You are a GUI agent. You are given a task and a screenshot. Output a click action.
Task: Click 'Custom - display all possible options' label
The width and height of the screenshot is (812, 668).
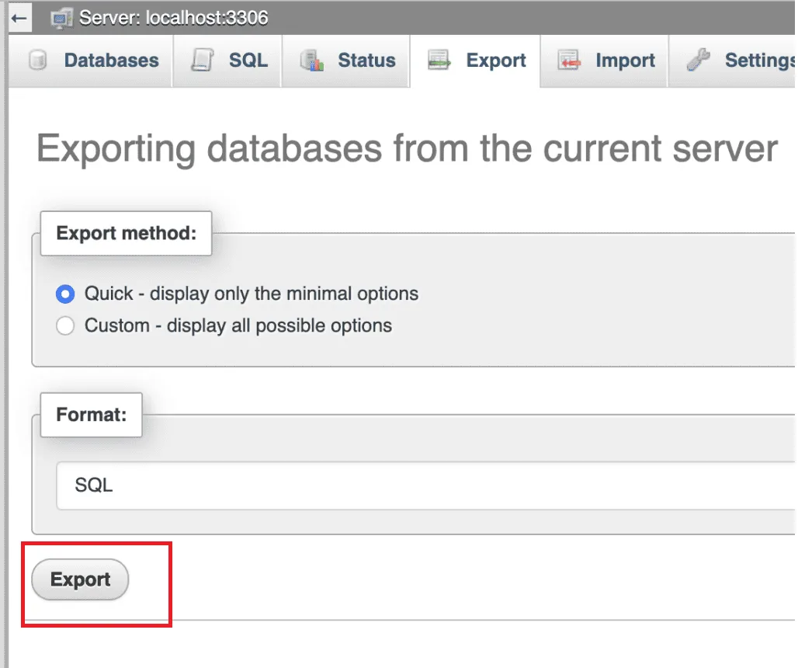coord(238,326)
